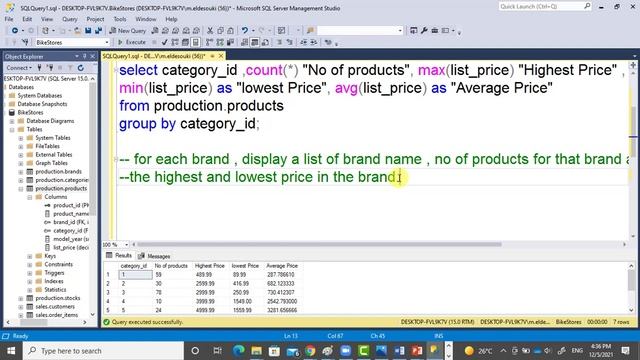This screenshot has width=640, height=360.
Task: Refresh the Object Explorer tree
Action: click(x=81, y=68)
